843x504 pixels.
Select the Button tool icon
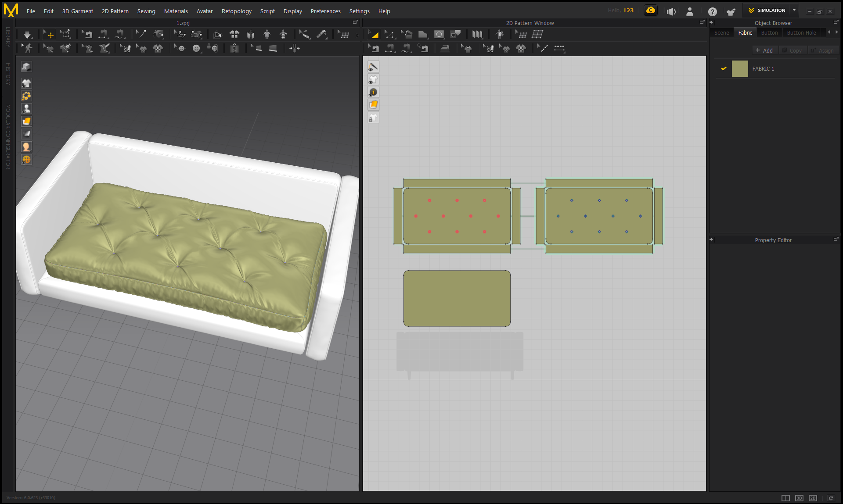click(x=196, y=48)
